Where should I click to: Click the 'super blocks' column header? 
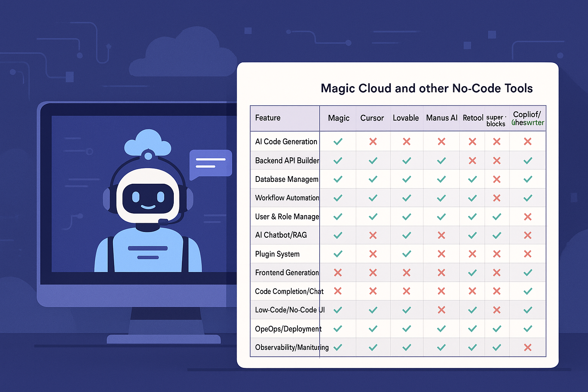tap(496, 121)
